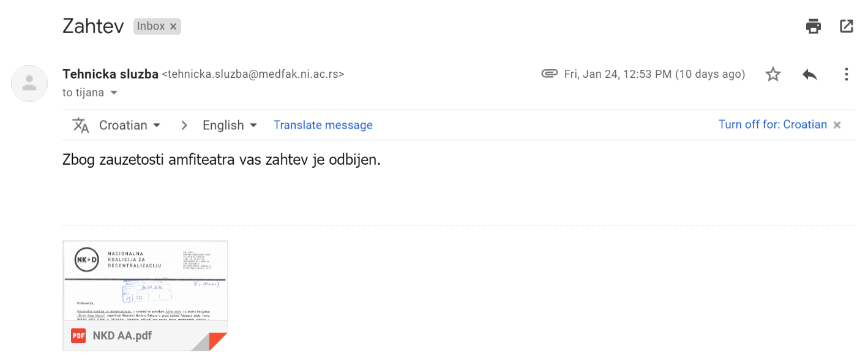Image resolution: width=868 pixels, height=359 pixels.
Task: Click the Zahtev subject heading
Action: tap(93, 26)
